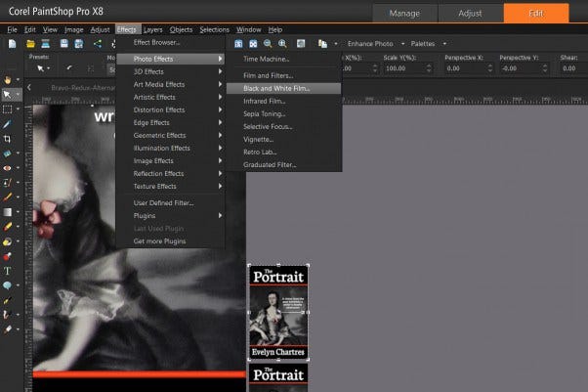Screen dimensions: 588x392
Task: Open the Enhance Photo dropdown
Action: pyautogui.click(x=372, y=44)
